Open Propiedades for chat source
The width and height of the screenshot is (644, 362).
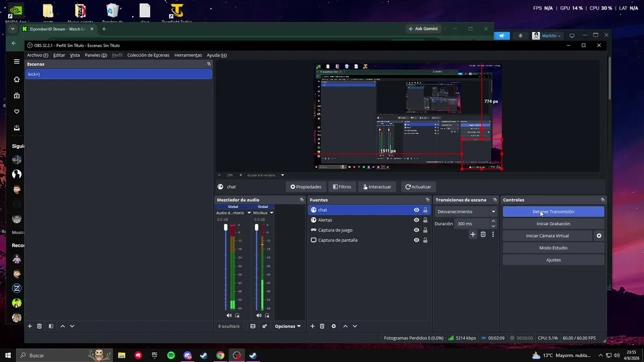[305, 187]
